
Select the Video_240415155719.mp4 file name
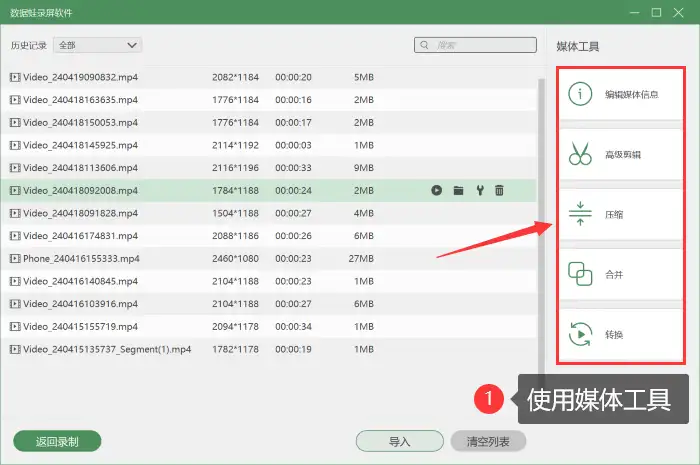[80, 327]
